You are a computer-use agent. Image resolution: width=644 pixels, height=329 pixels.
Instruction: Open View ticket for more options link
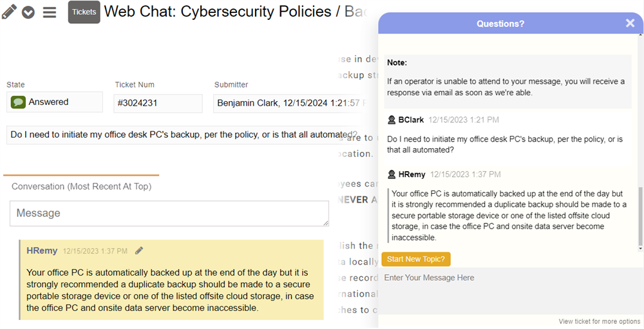coord(599,321)
